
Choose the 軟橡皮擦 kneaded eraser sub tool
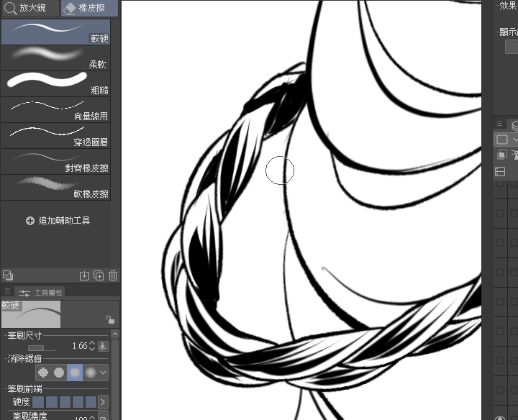tap(55, 187)
